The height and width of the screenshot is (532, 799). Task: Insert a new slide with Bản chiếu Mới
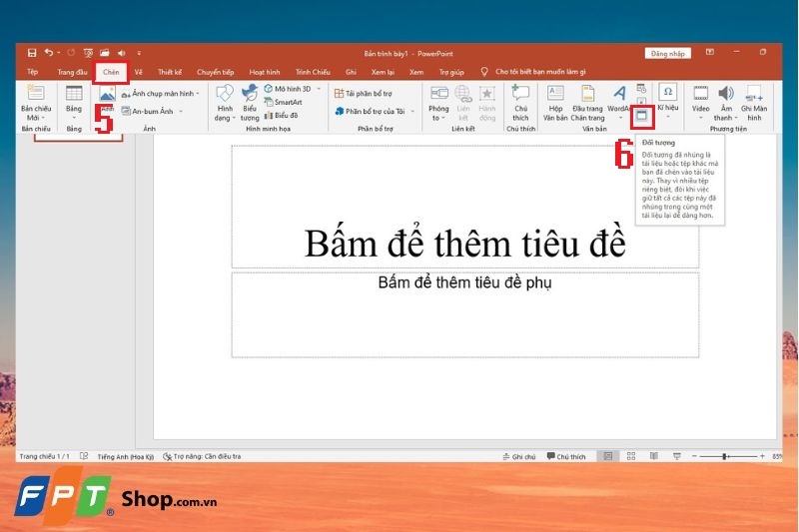tap(36, 104)
